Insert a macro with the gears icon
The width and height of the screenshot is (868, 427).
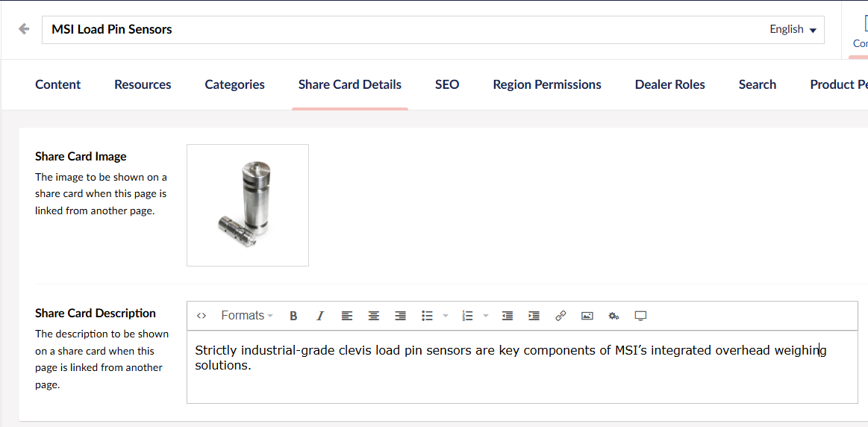(613, 316)
